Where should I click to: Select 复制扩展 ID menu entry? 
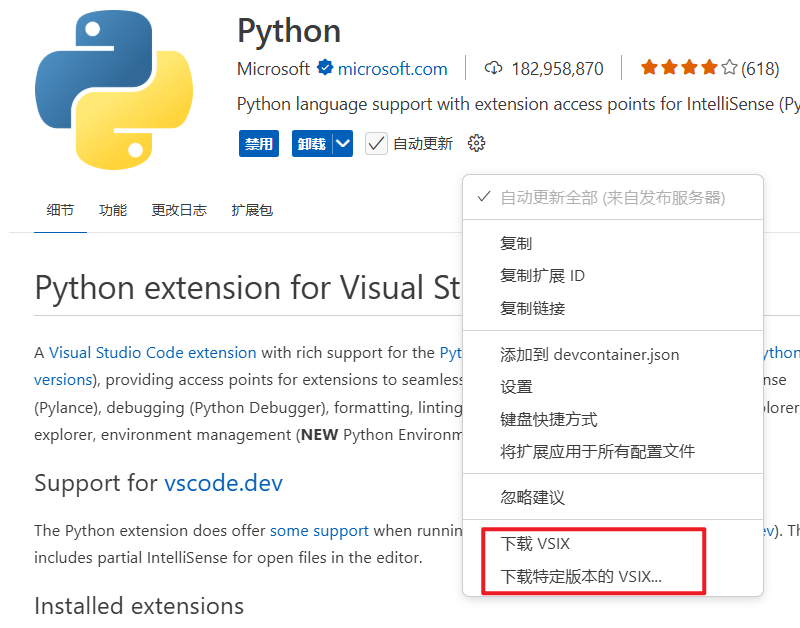(x=613, y=275)
